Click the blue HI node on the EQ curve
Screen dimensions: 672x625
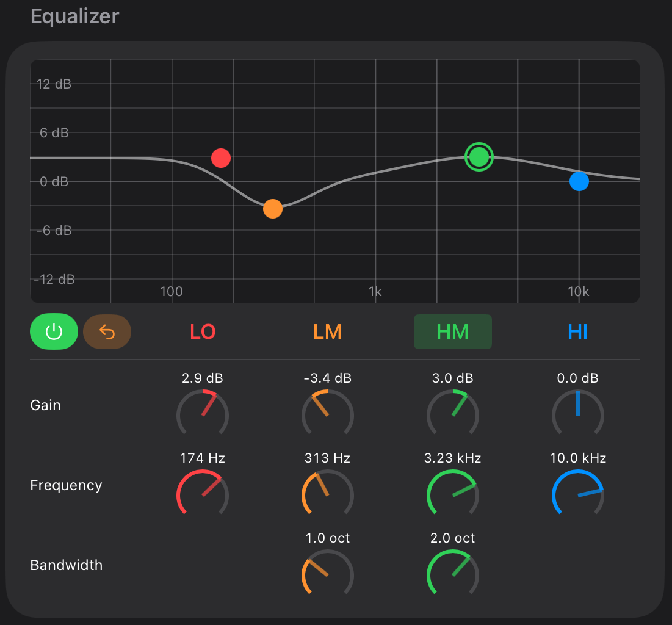(579, 181)
